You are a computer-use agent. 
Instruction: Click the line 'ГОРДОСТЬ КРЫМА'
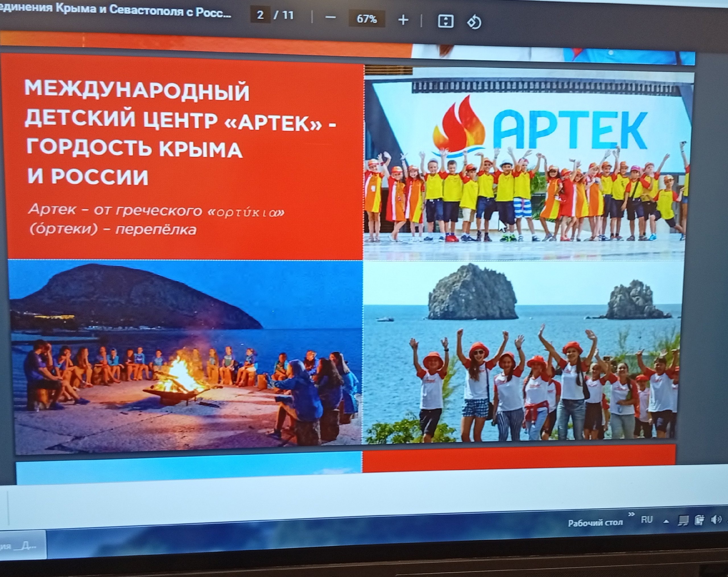pos(135,148)
